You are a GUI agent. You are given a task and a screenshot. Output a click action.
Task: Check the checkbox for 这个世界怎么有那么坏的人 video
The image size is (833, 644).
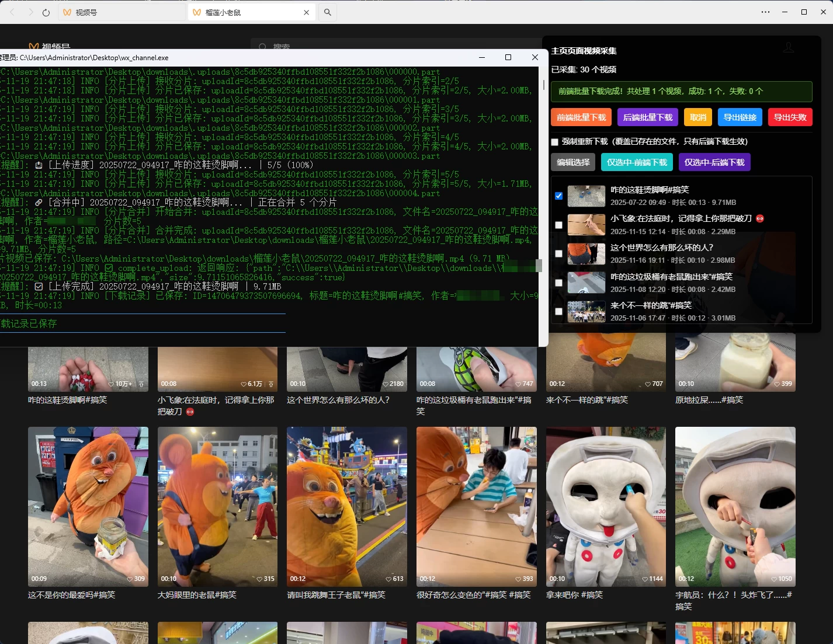558,254
